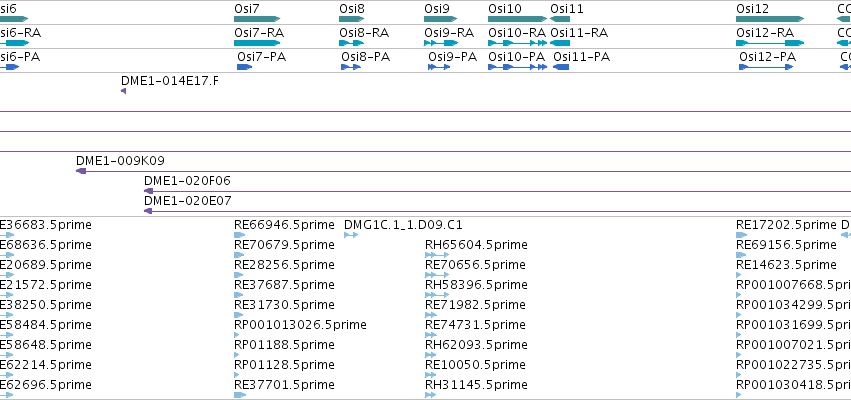Click the Osi9-RA transcript glyph
This screenshot has height=400, width=851.
point(441,43)
